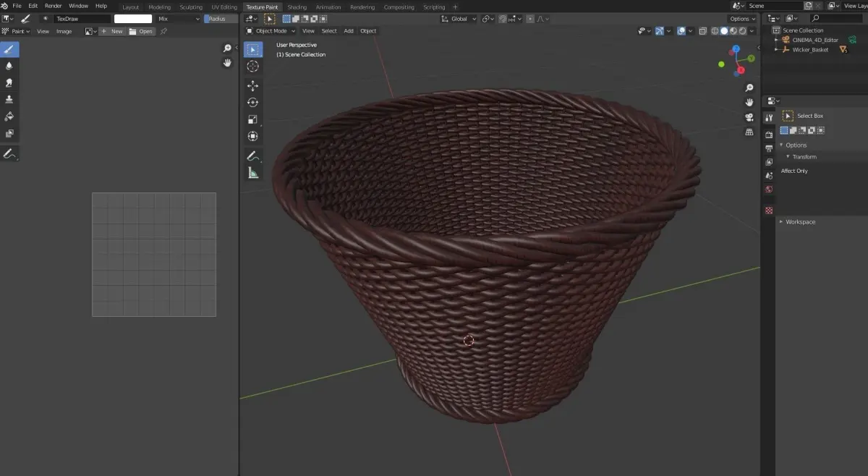Select the Draw brush tool in image editor
Image resolution: width=868 pixels, height=476 pixels.
coord(9,49)
